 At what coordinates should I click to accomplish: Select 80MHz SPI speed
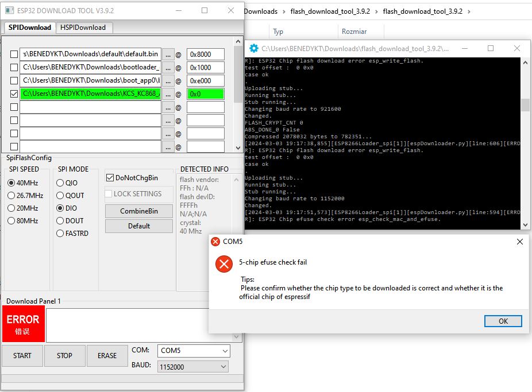(11, 221)
